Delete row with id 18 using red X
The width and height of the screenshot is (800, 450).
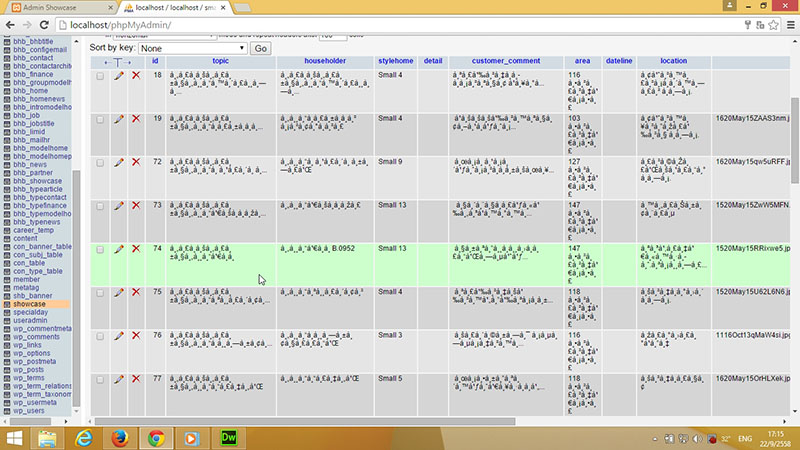coord(136,75)
